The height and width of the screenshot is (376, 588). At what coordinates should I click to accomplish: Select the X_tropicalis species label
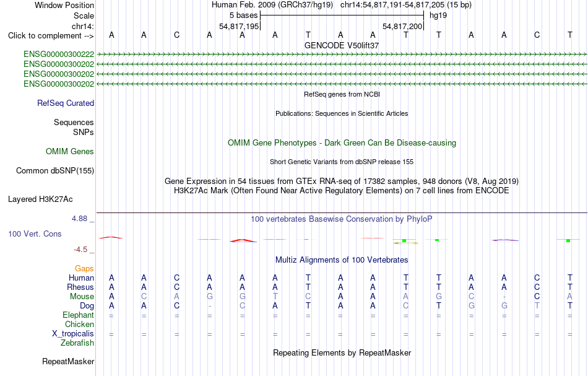pyautogui.click(x=73, y=334)
